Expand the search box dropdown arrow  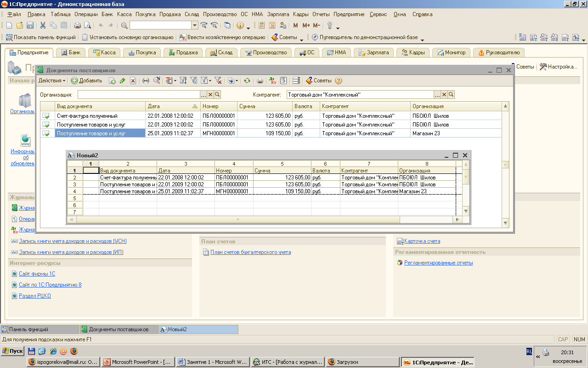(x=195, y=25)
